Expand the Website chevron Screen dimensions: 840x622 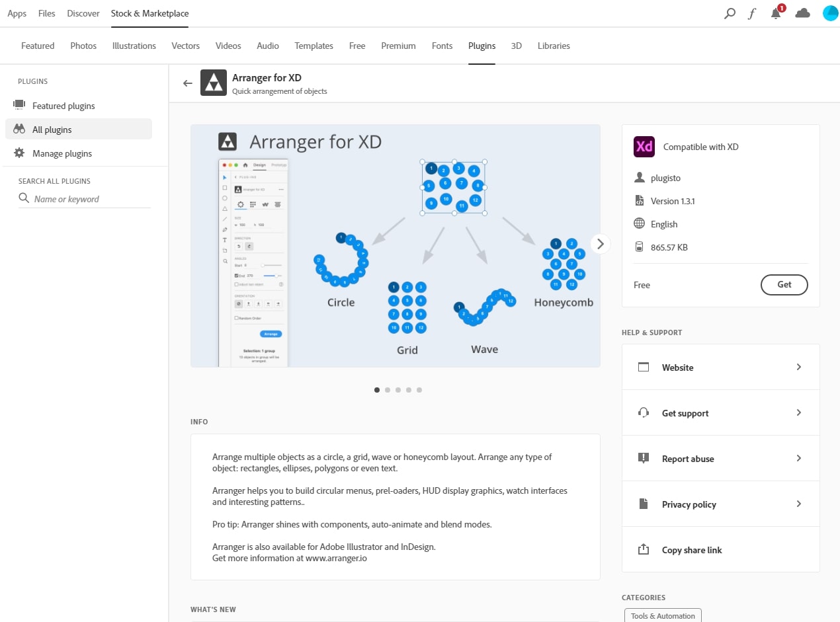tap(799, 367)
